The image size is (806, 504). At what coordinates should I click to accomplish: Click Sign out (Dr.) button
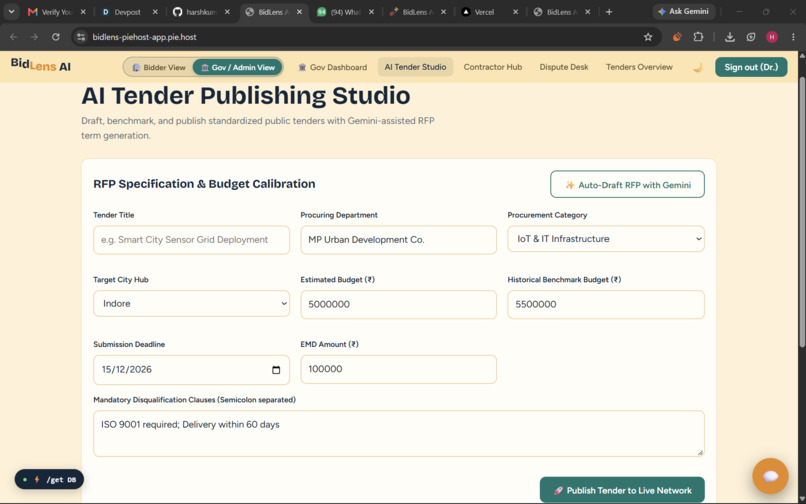pos(751,67)
